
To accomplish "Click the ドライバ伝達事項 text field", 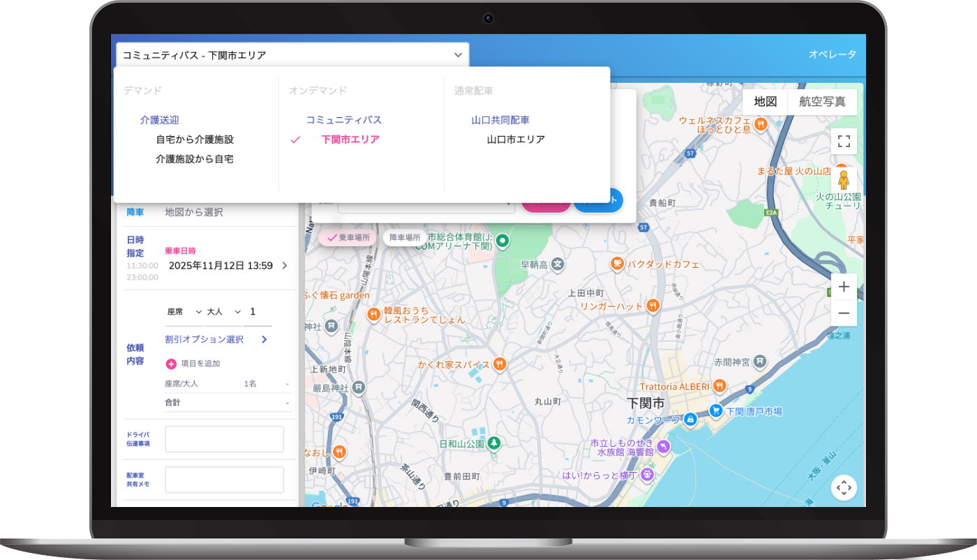I will coord(224,439).
